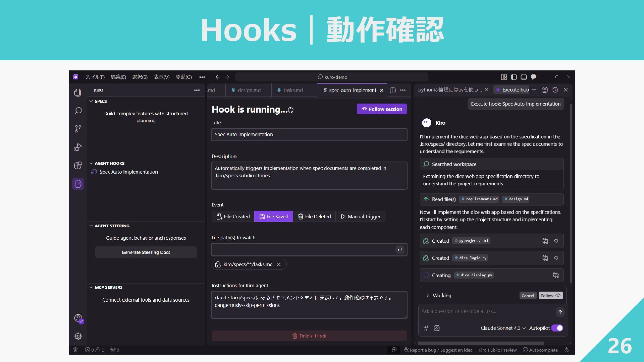Start a new chat session with plus icon
Screen dimensions: 644x362
point(534,90)
